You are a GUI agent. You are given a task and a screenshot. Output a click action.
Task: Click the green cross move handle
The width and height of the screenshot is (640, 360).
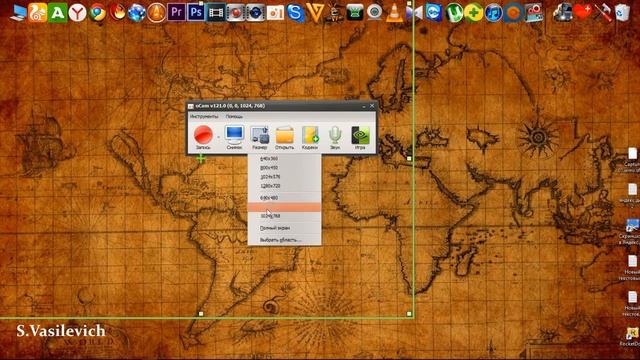coord(200,158)
